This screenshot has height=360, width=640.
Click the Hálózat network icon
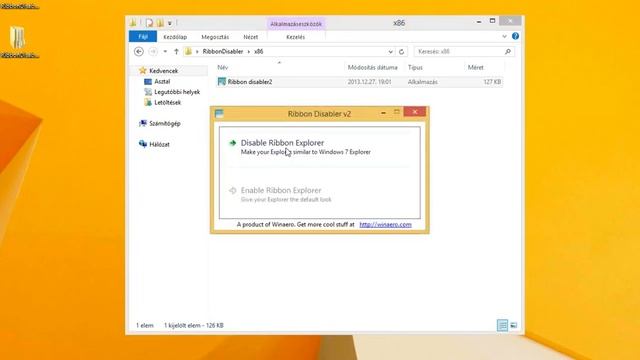[142, 144]
